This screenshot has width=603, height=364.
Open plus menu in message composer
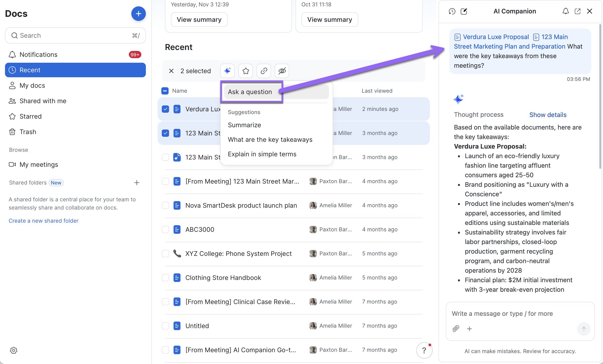[469, 329]
